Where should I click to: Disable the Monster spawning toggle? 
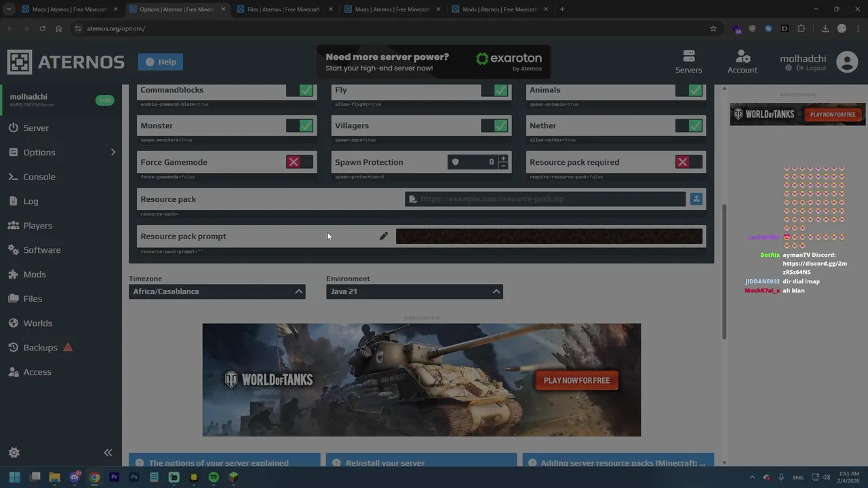pos(300,125)
